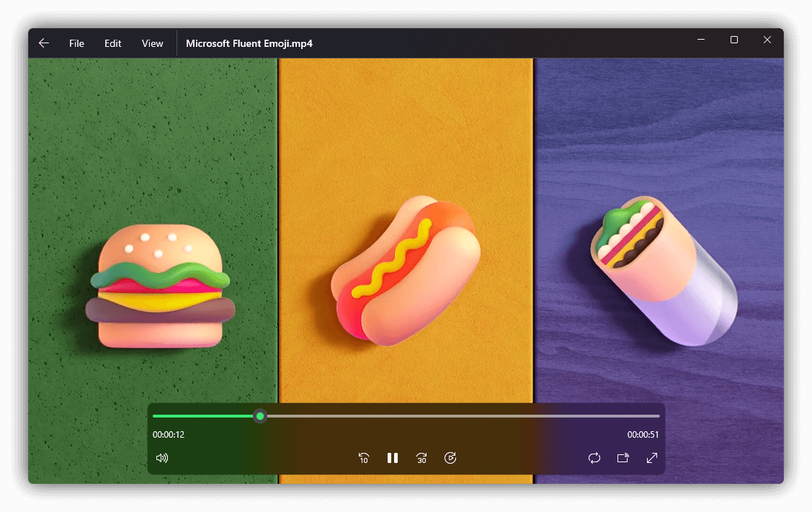Click the title Microsoft Fluent Emoji.mp4
Screen dimensions: 812x512
pos(249,43)
